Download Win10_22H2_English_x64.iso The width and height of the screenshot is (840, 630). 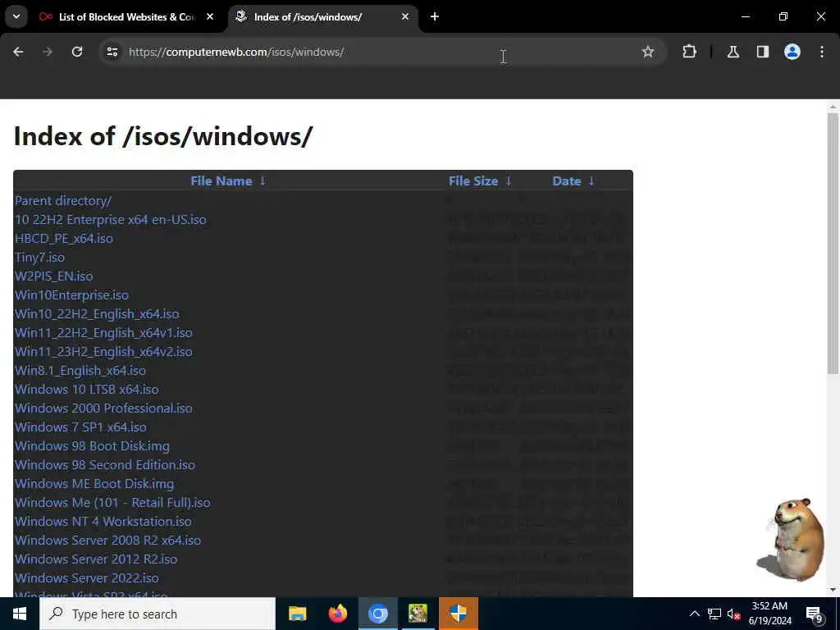[97, 314]
